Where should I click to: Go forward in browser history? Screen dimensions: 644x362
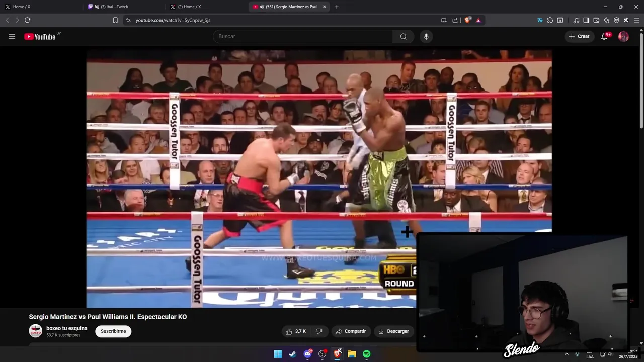pos(17,20)
